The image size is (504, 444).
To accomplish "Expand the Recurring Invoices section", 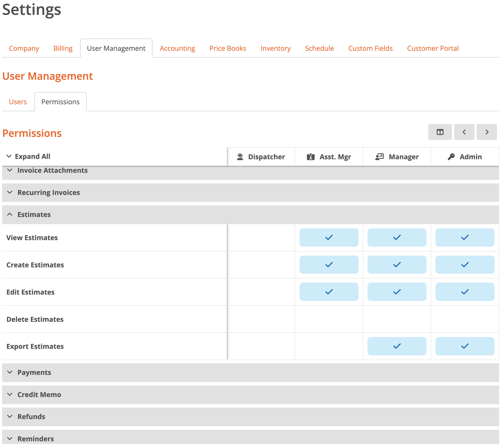I will pyautogui.click(x=250, y=192).
